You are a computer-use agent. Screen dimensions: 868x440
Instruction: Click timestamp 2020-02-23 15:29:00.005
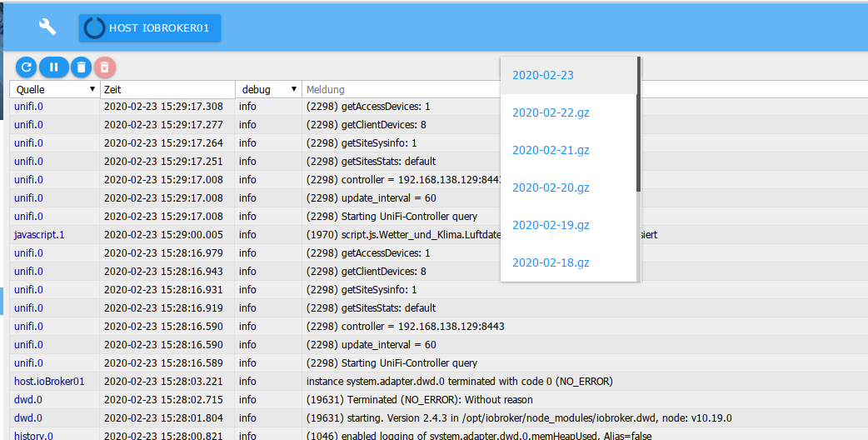(x=163, y=235)
